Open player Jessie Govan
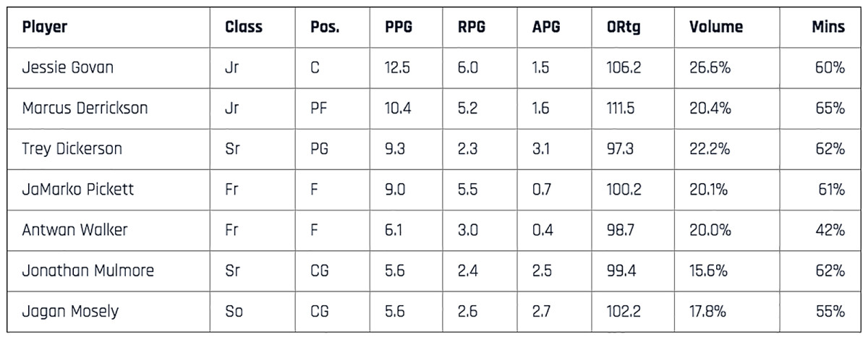The image size is (868, 340). coord(67,68)
